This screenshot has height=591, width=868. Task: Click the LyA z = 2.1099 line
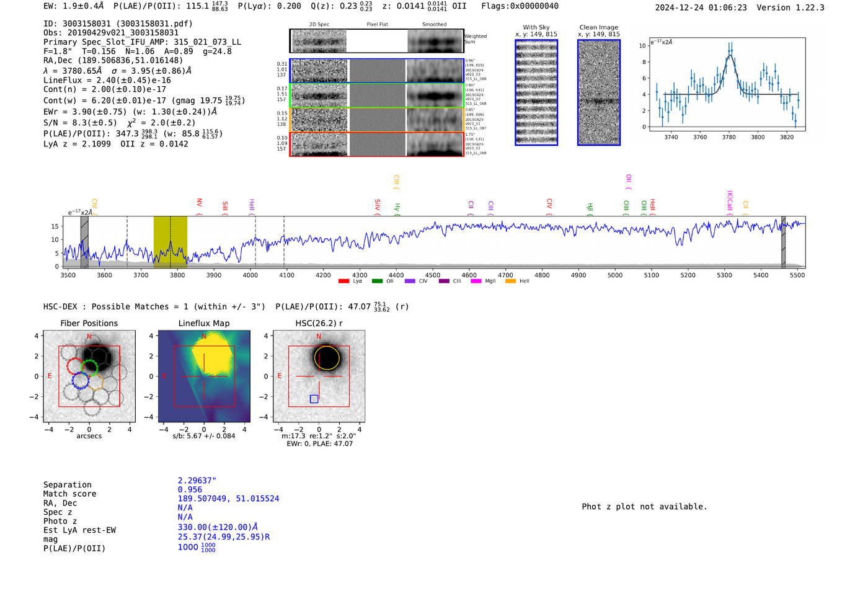(116, 144)
